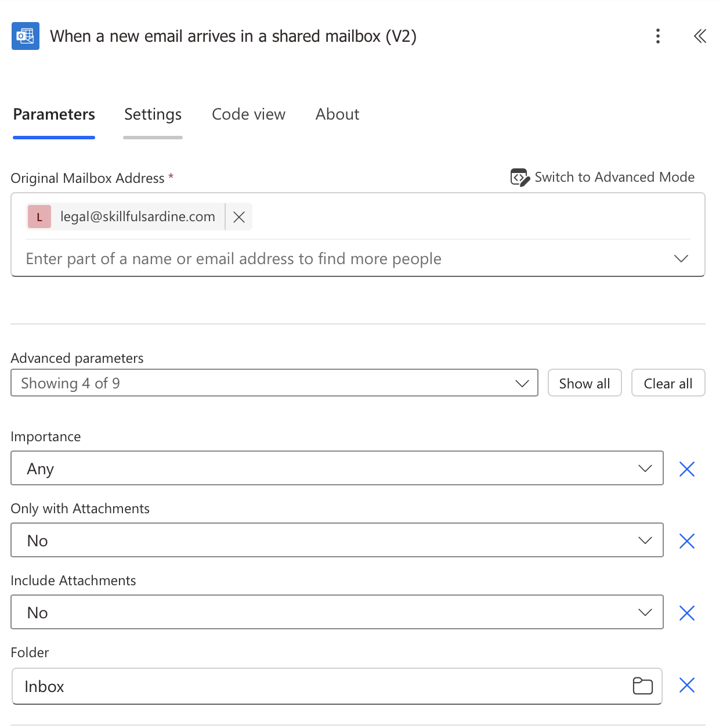Expand the mailbox address suggestions chevron
This screenshot has width=723, height=728.
click(x=681, y=258)
